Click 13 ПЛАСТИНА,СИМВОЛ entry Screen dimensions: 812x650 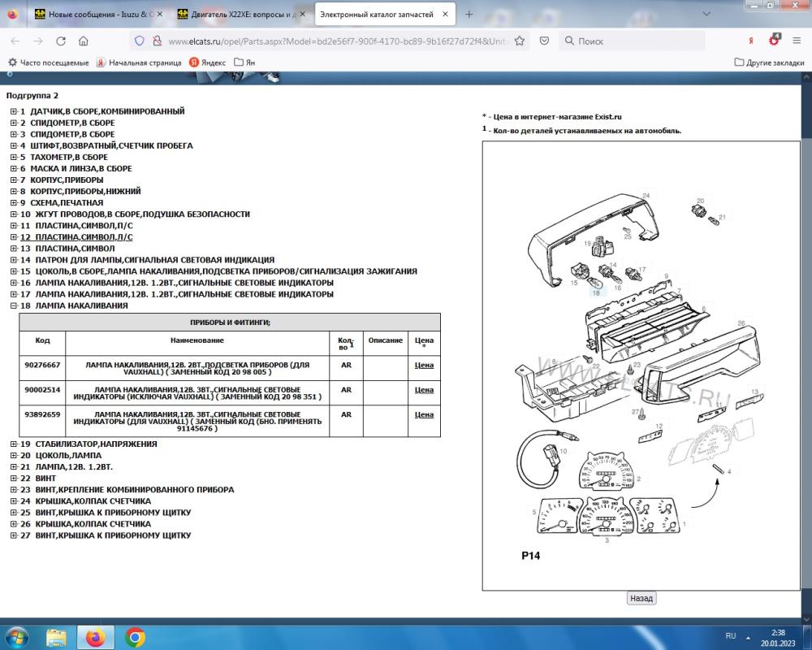coord(67,249)
